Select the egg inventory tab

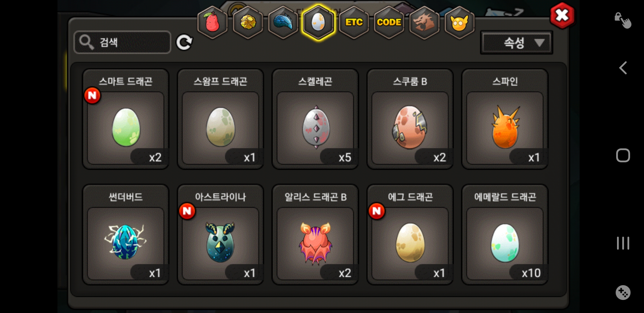[318, 22]
